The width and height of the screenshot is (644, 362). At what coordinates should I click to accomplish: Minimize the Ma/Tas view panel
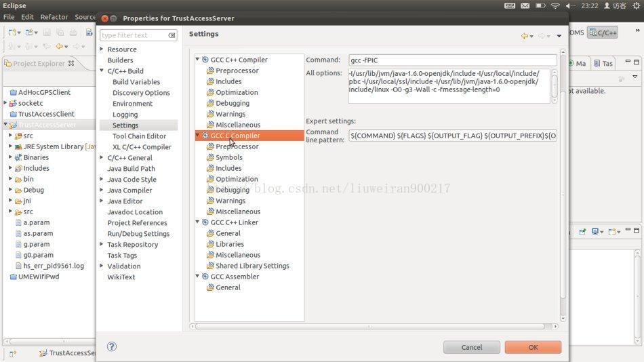point(628,62)
